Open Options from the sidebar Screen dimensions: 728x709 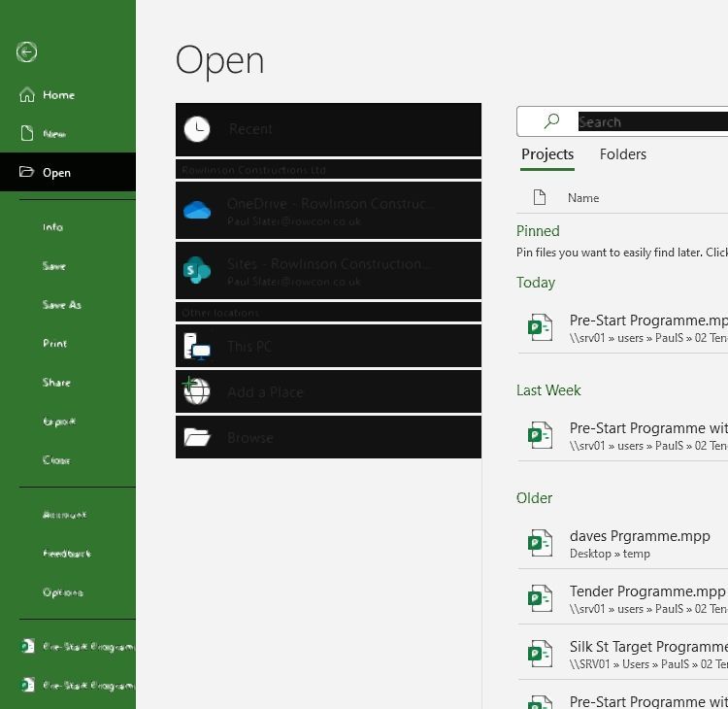[x=68, y=592]
